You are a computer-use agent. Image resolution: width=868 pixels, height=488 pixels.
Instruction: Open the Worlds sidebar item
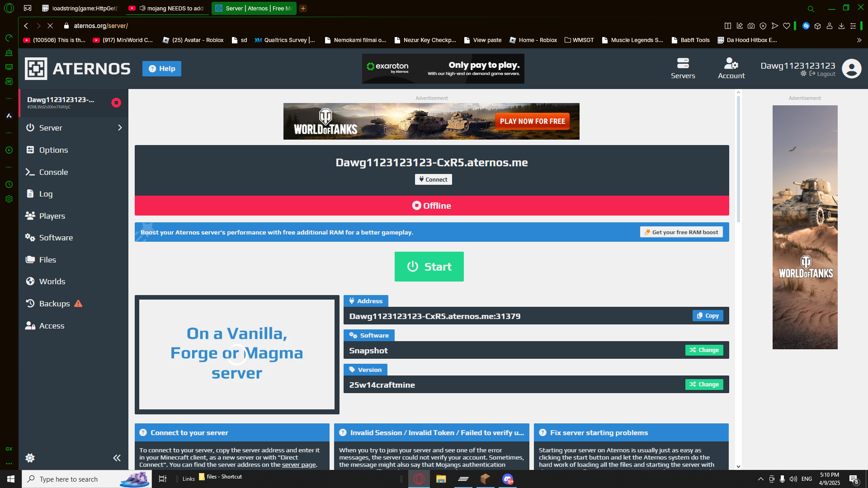tap(74, 282)
